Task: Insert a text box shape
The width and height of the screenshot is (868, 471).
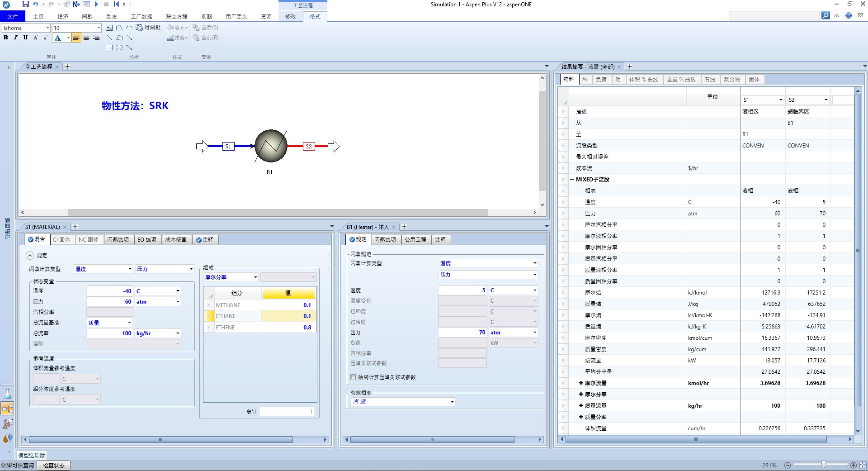Action: [109, 28]
